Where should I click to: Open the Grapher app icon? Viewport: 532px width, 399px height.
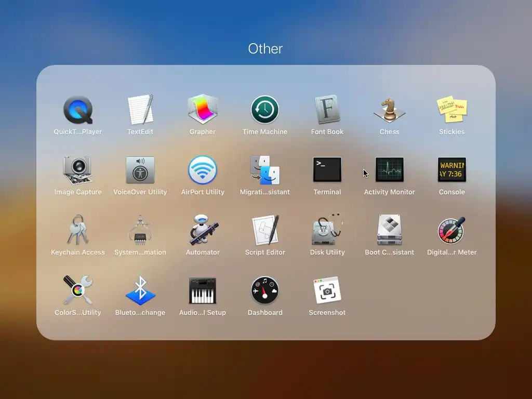tap(203, 109)
